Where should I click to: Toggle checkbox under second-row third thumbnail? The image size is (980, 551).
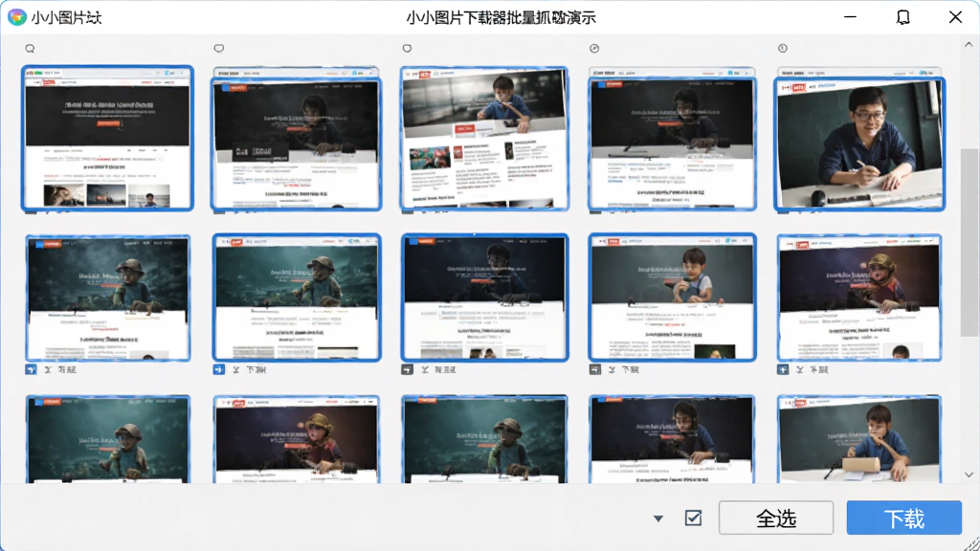pos(407,370)
